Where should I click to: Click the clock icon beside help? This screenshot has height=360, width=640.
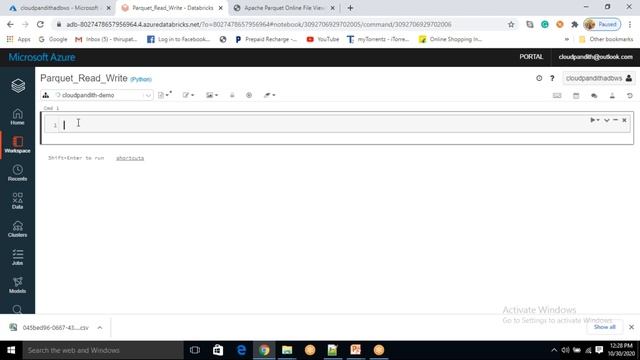point(539,78)
